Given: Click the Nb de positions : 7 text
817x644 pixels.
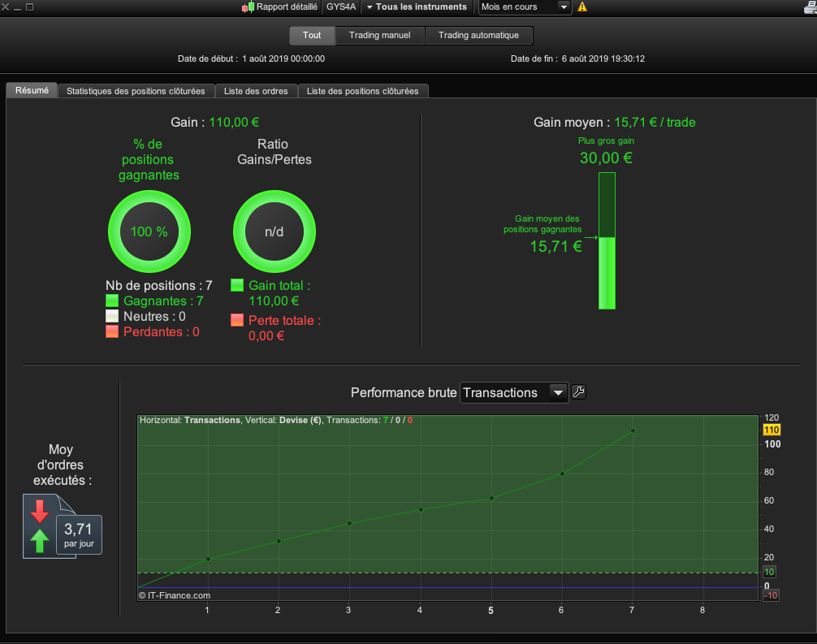Looking at the screenshot, I should 159,286.
